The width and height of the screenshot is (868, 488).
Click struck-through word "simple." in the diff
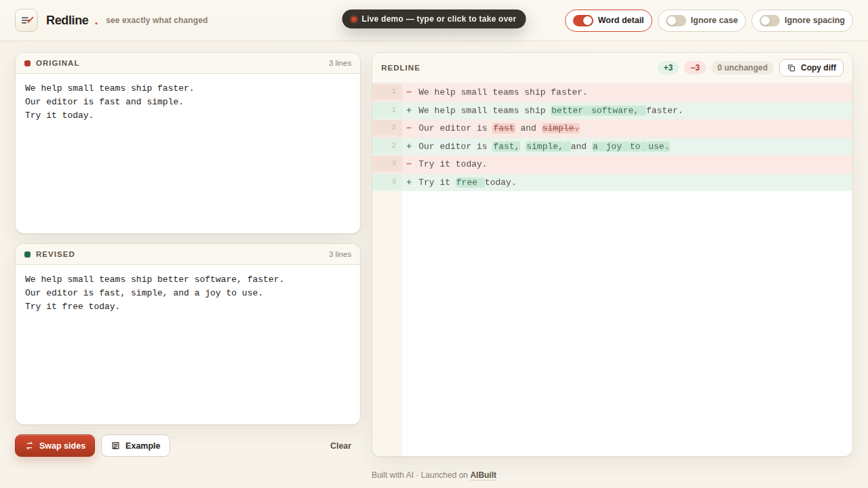click(x=561, y=128)
